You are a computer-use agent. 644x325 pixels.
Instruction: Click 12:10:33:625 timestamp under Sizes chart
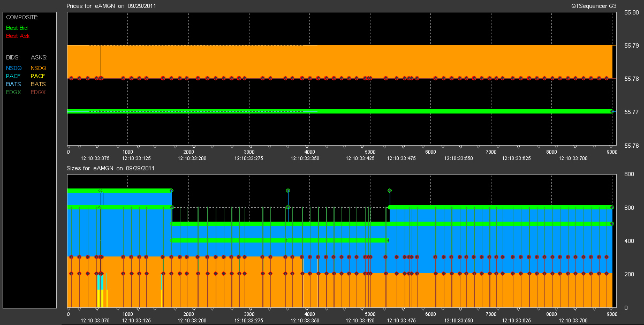point(516,321)
